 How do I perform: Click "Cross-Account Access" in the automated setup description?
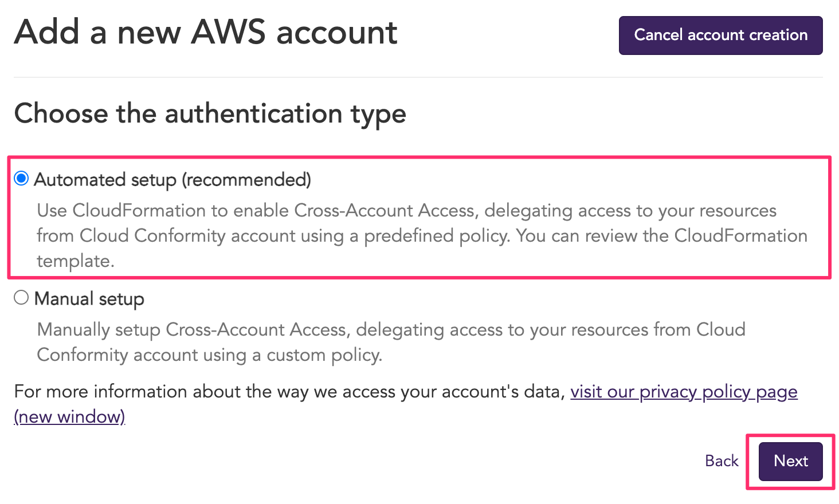pyautogui.click(x=385, y=211)
